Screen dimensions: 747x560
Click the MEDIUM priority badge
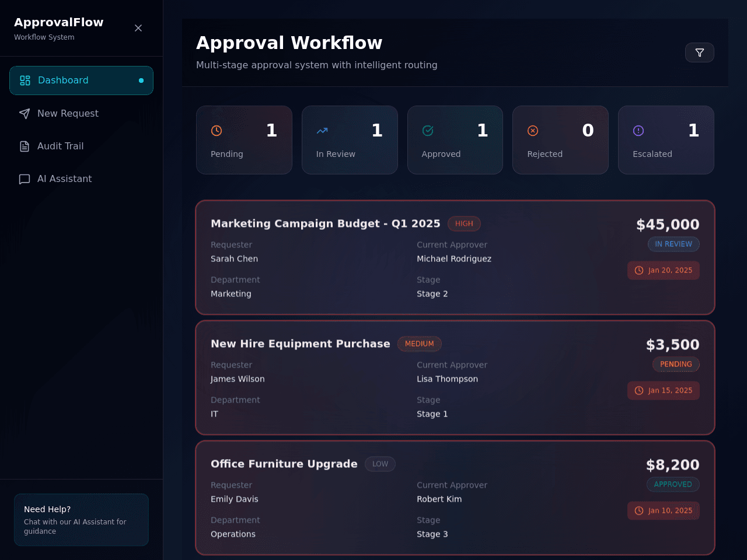420,344
